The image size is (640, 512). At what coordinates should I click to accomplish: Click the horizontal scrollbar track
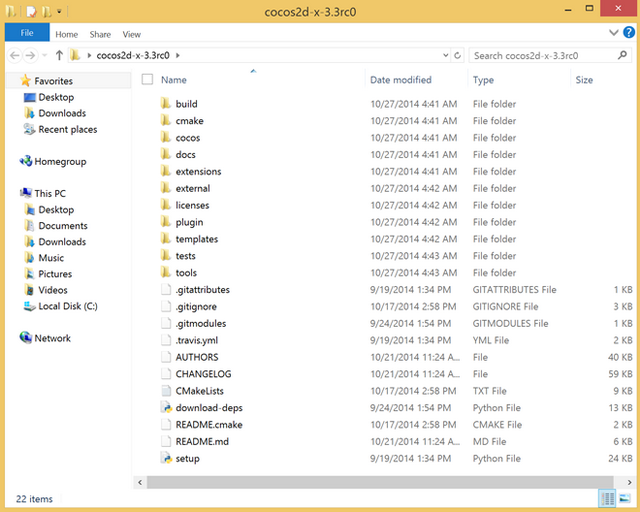pyautogui.click(x=380, y=482)
